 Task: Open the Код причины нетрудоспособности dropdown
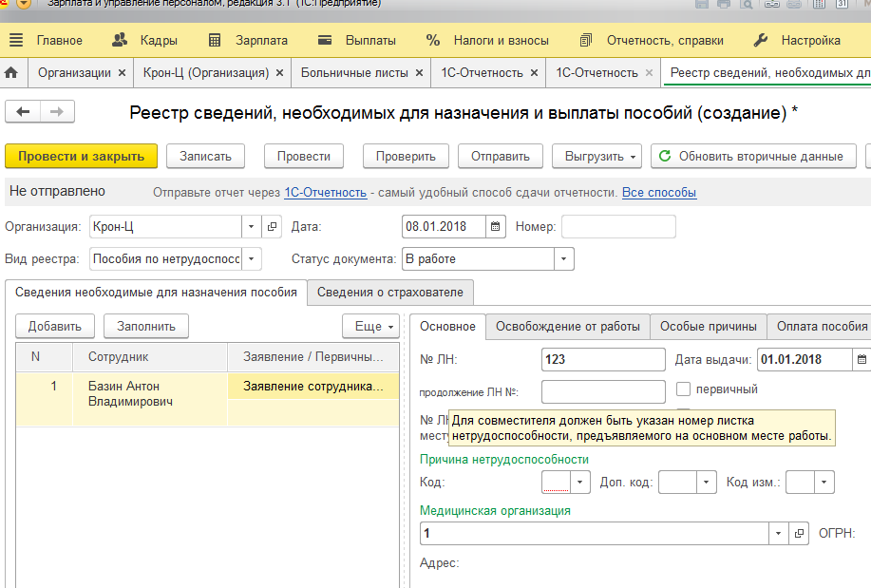click(x=580, y=483)
